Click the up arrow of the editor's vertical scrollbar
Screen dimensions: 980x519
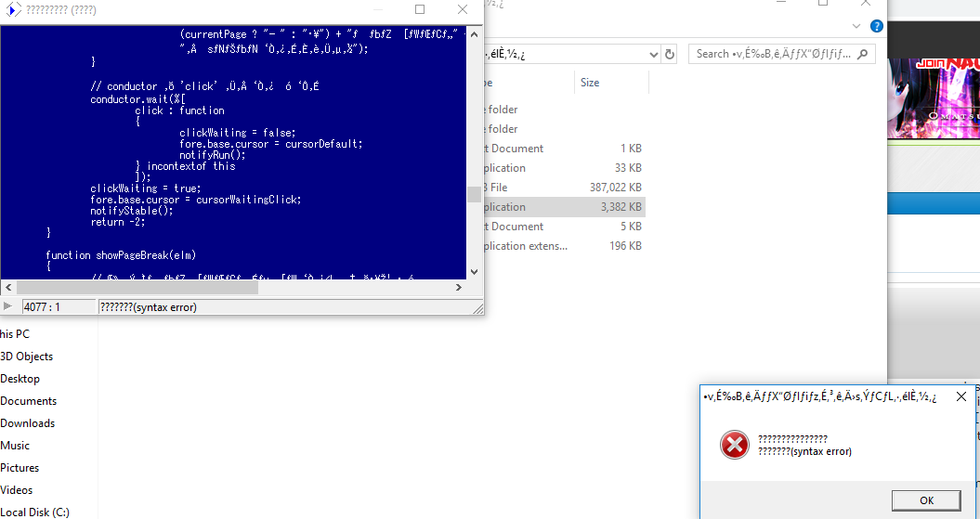click(474, 34)
